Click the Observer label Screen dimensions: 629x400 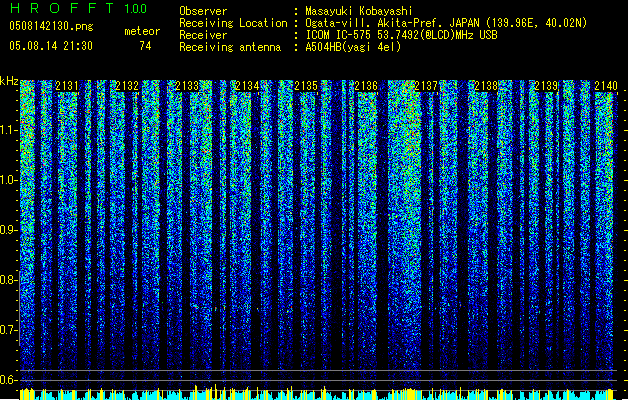coord(203,11)
